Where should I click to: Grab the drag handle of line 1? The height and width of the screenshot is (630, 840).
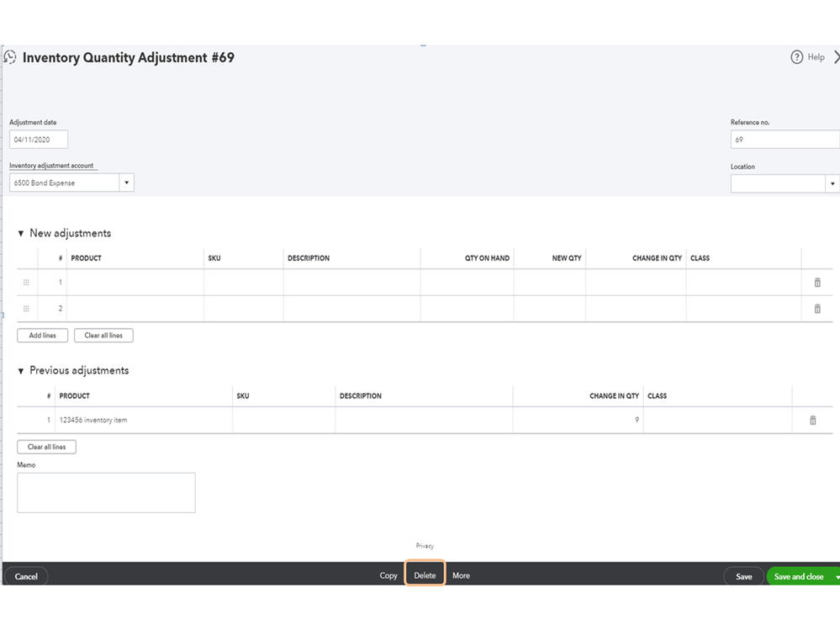(x=26, y=283)
